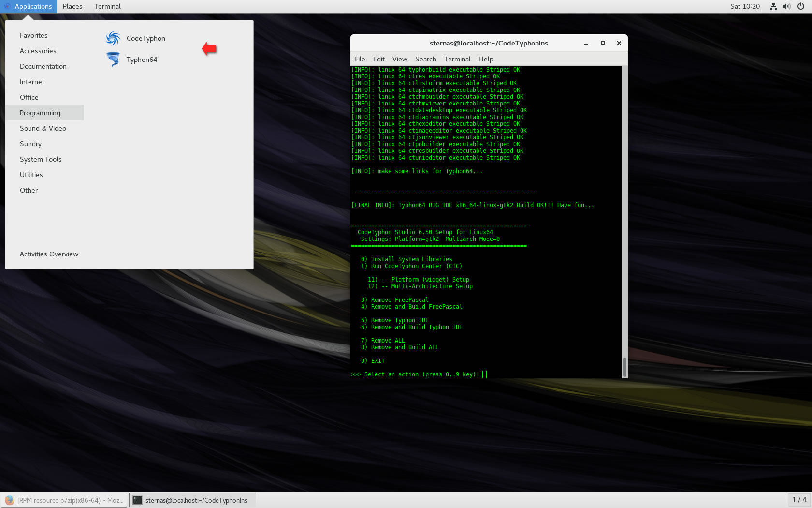
Task: Click '6) Remove and Build Typhon IDE' line
Action: tap(411, 327)
